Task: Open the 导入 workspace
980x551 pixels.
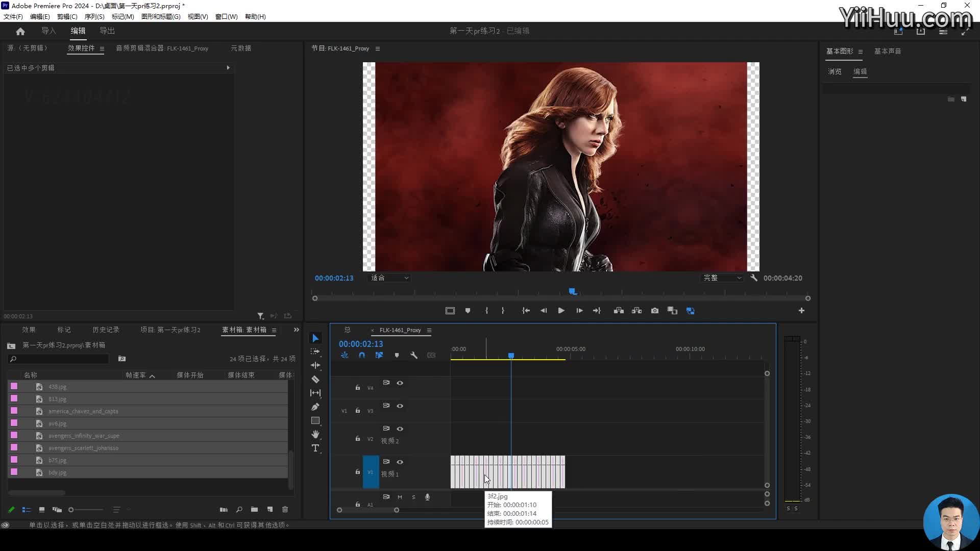Action: (x=48, y=31)
